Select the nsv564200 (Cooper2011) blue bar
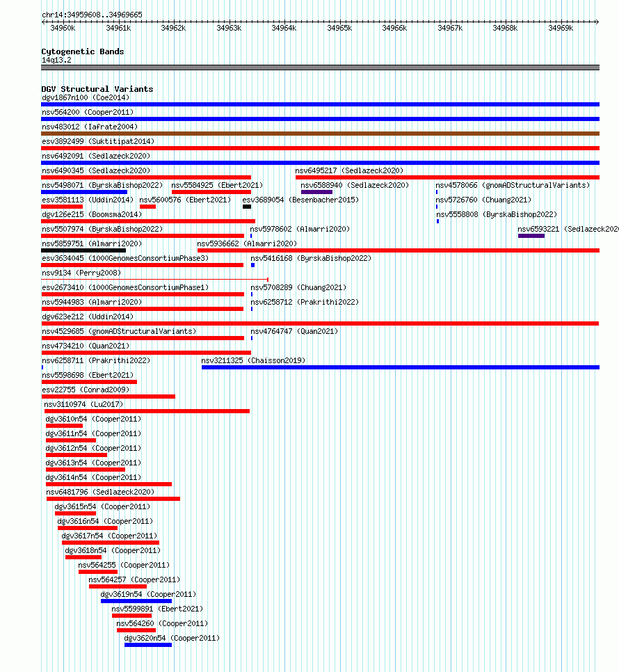Screen dimensions: 619x672 pos(320,119)
